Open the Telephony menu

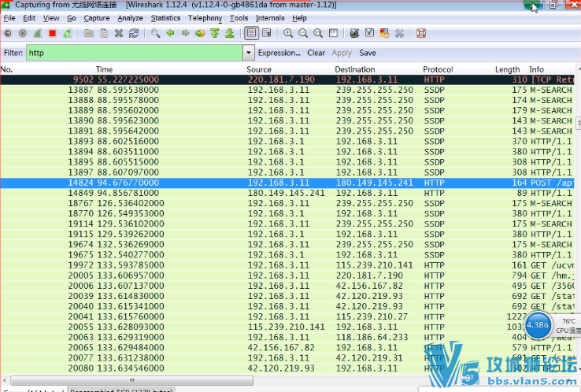click(x=205, y=18)
